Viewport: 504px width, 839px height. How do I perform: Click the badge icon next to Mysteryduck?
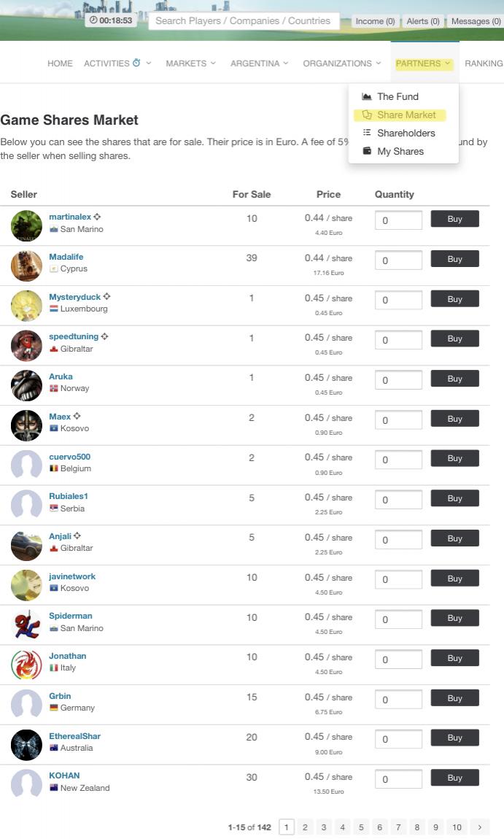107,296
